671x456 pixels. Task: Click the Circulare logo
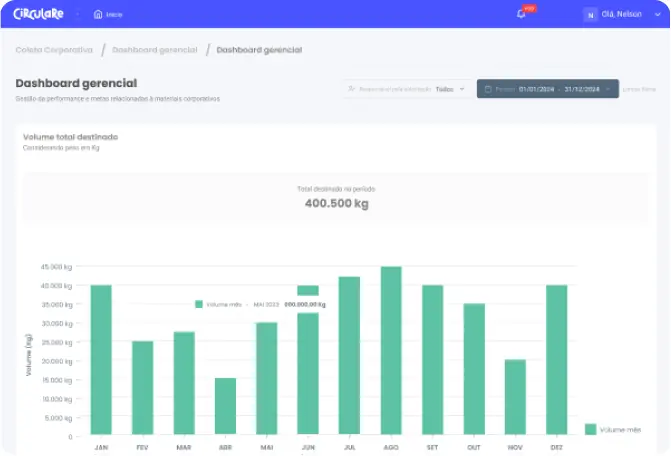coord(38,14)
